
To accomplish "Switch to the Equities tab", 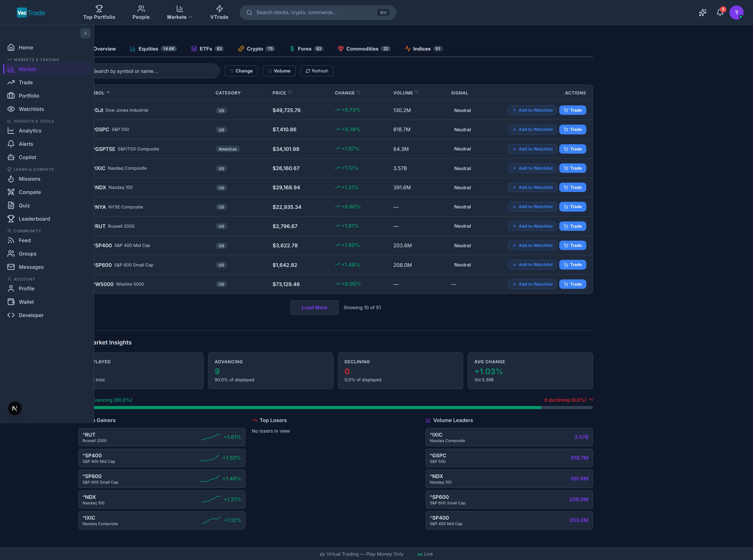I will coord(153,49).
